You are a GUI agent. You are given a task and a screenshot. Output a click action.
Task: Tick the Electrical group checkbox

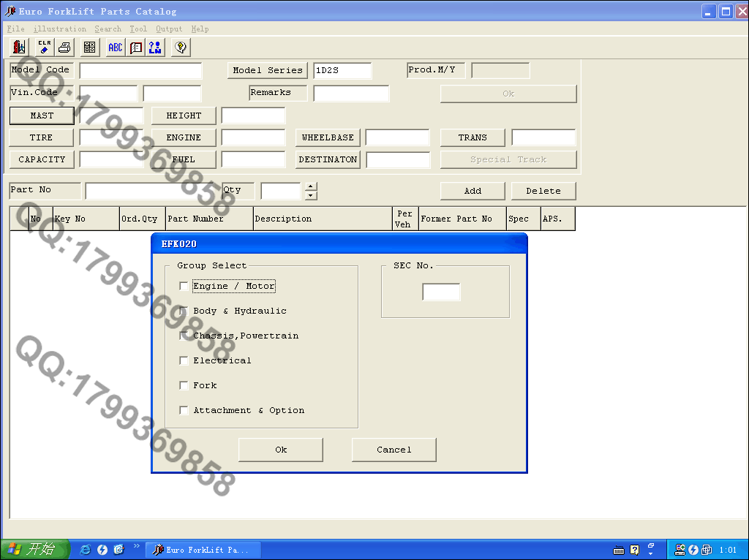[184, 360]
